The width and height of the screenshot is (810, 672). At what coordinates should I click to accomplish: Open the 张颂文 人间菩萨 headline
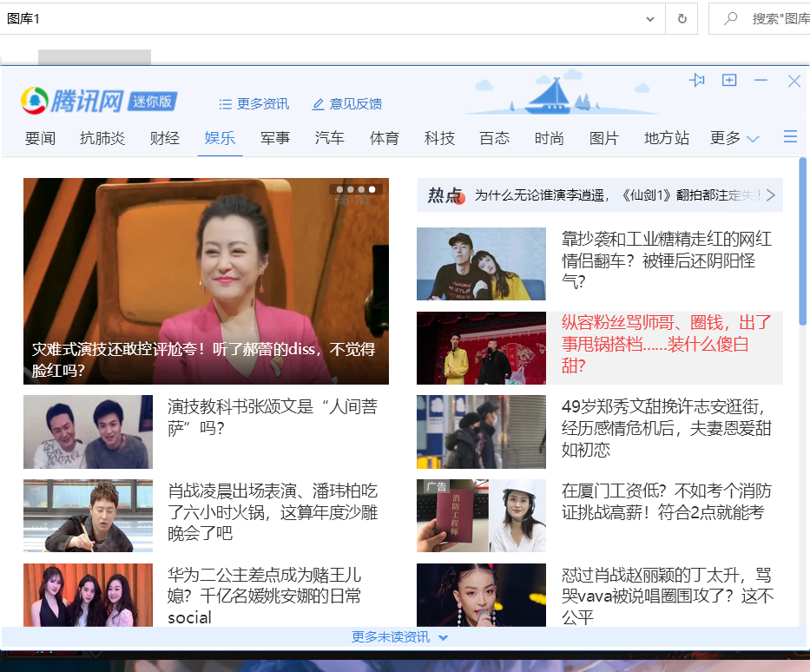(x=273, y=418)
